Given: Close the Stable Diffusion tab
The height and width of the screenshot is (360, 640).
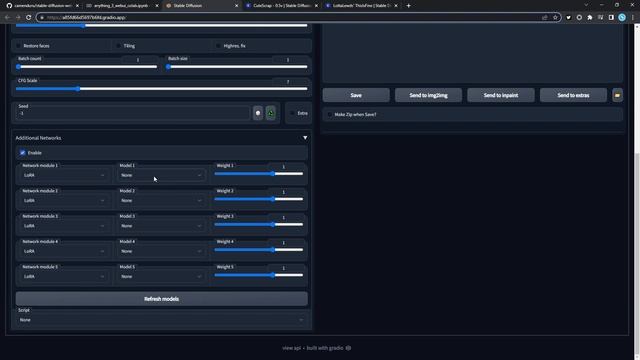Looking at the screenshot, I should [x=236, y=6].
